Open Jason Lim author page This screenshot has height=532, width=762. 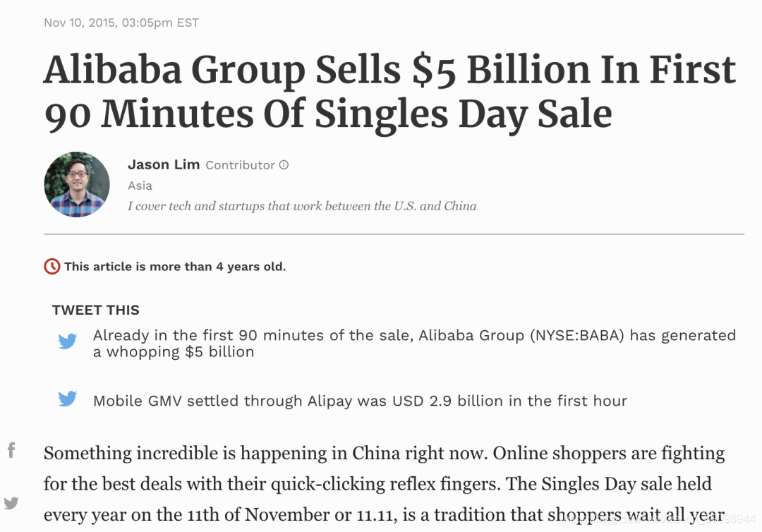point(164,164)
